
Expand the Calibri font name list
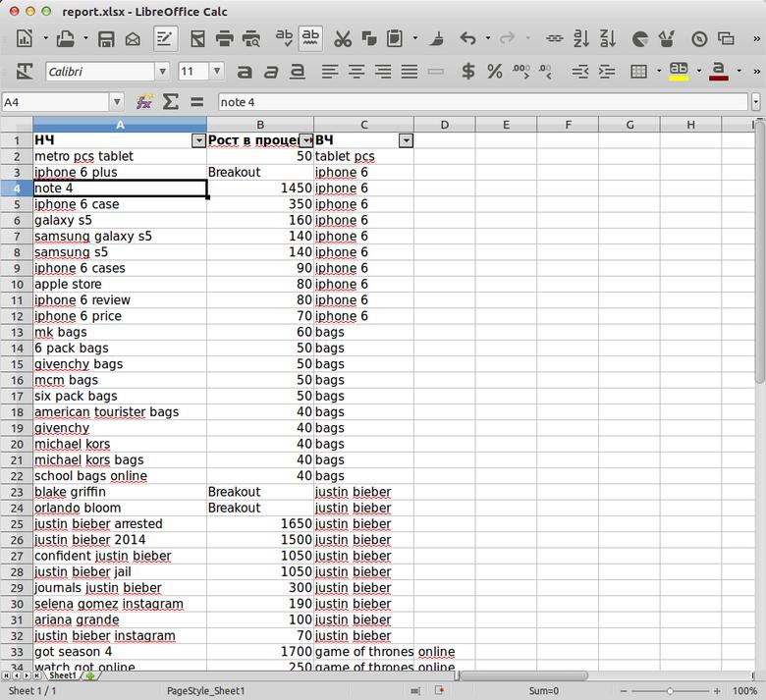(162, 72)
